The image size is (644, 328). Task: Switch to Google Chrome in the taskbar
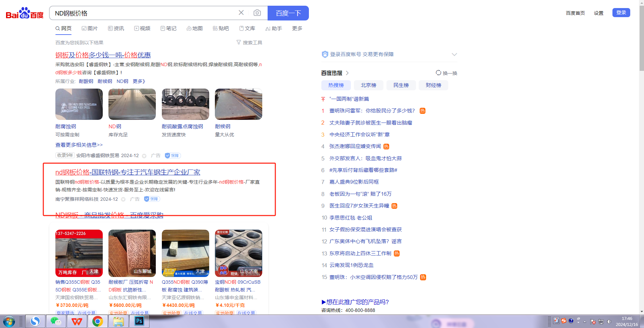[x=98, y=322]
